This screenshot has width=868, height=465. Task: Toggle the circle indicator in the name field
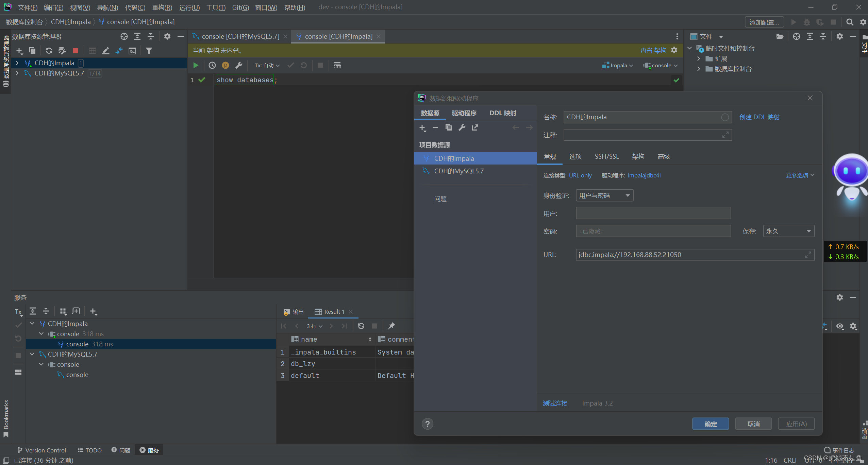pos(725,117)
